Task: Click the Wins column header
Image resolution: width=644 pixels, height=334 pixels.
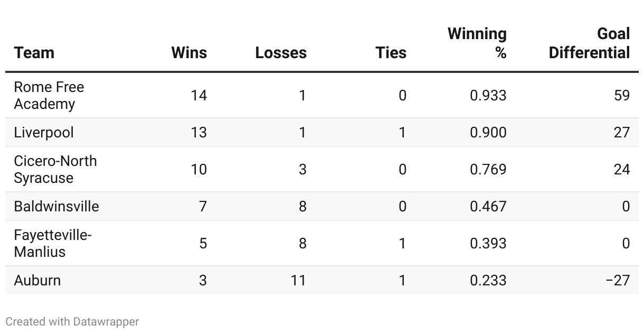Action: tap(189, 53)
